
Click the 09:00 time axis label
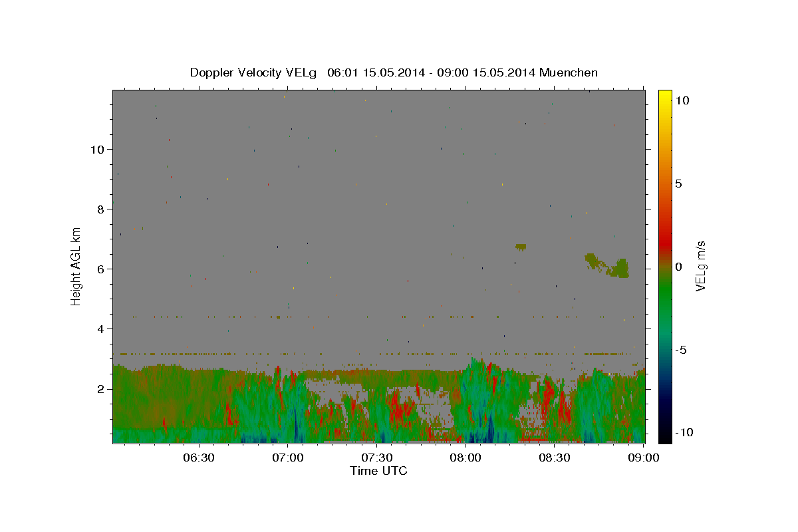coord(644,458)
